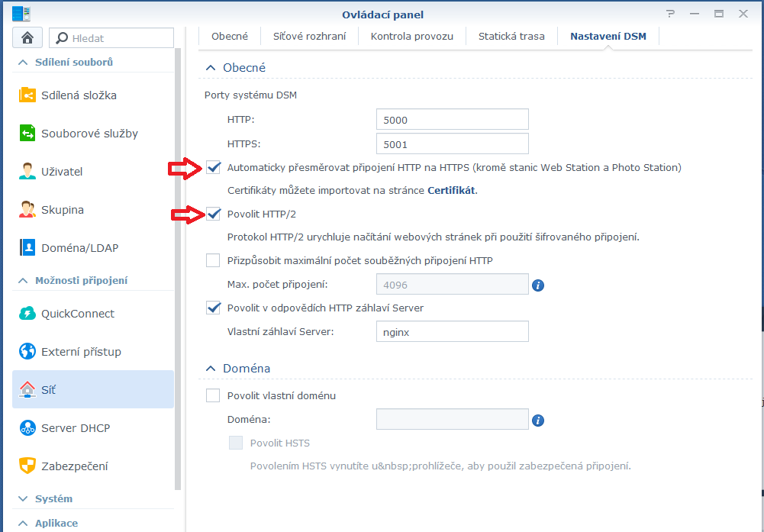Open Zabezpečení security settings
The width and height of the screenshot is (764, 532).
74,466
